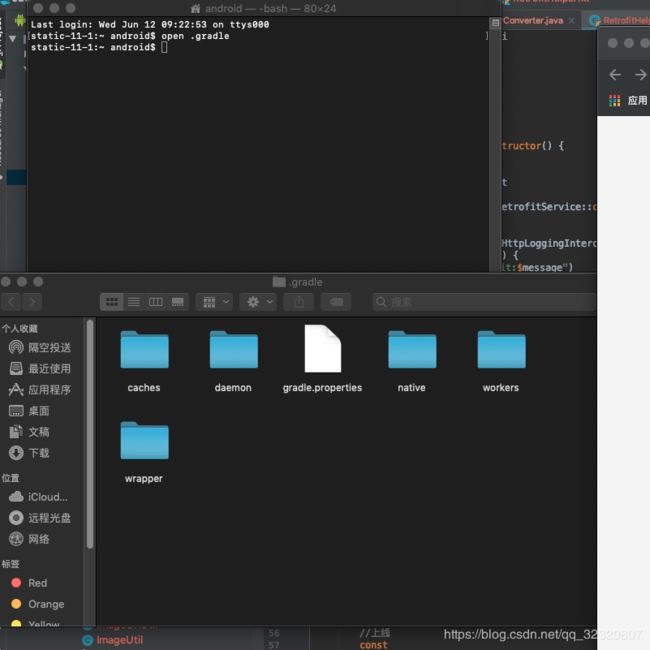The height and width of the screenshot is (650, 650).
Task: Select Remote Disc (远程光盘) in sidebar
Action: pyautogui.click(x=40, y=518)
